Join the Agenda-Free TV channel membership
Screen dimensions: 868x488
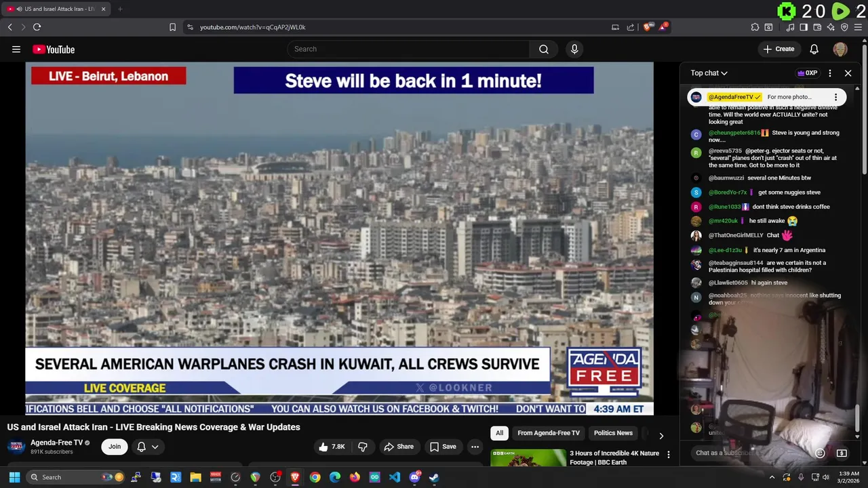coord(115,447)
